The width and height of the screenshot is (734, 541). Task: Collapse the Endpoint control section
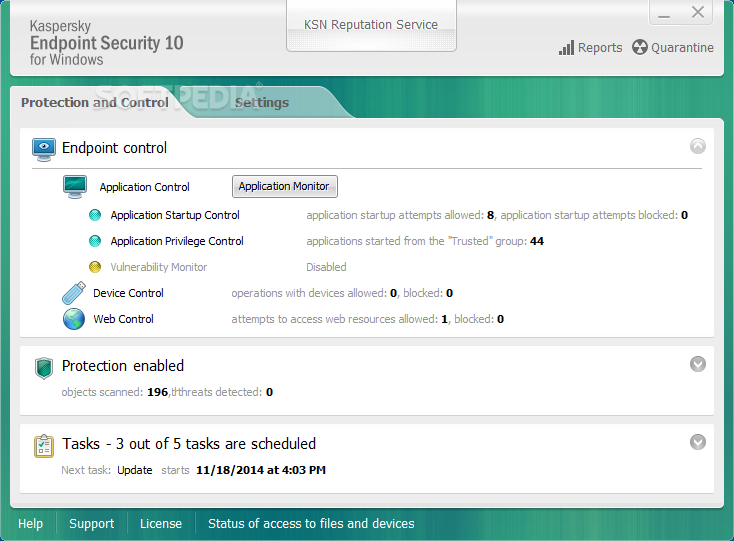coord(698,146)
